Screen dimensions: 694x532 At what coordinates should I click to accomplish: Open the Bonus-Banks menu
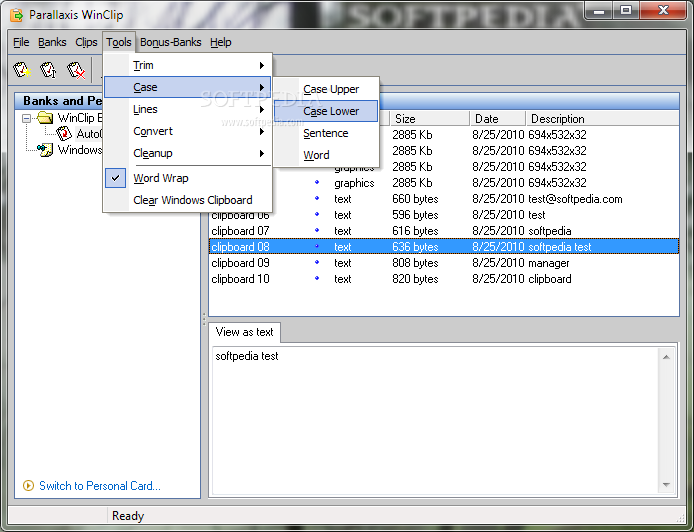[171, 42]
